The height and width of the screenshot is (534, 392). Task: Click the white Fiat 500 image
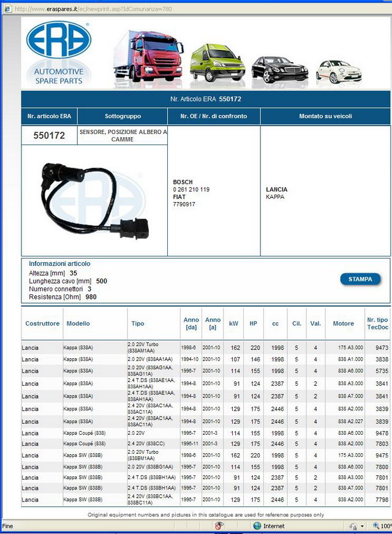(339, 72)
